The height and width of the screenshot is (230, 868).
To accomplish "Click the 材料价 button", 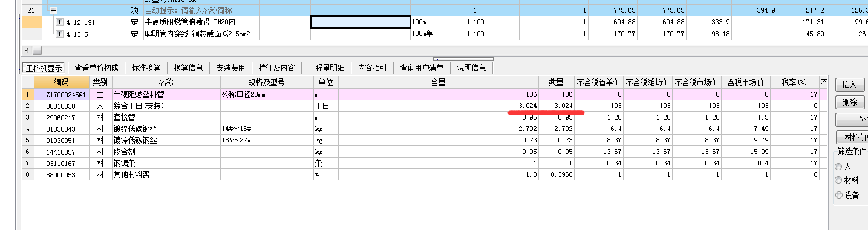I will pyautogui.click(x=852, y=137).
